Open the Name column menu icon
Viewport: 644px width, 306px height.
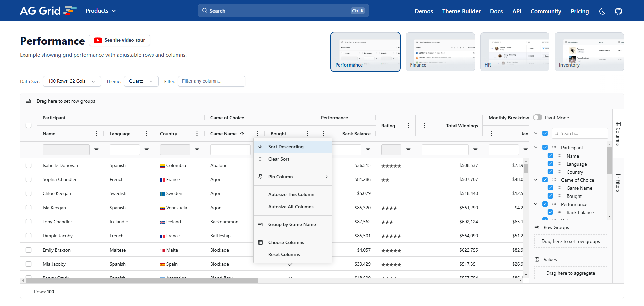96,134
